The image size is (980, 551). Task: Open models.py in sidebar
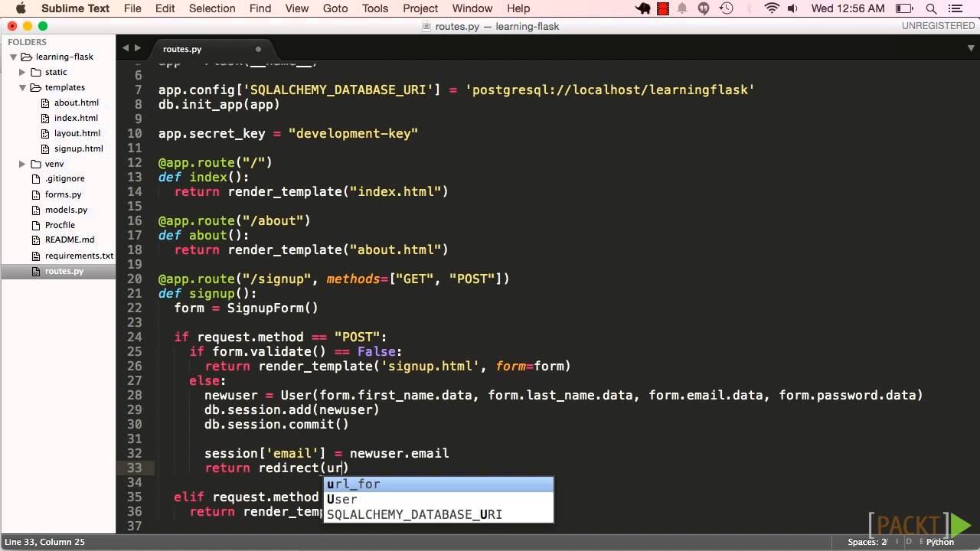(66, 210)
